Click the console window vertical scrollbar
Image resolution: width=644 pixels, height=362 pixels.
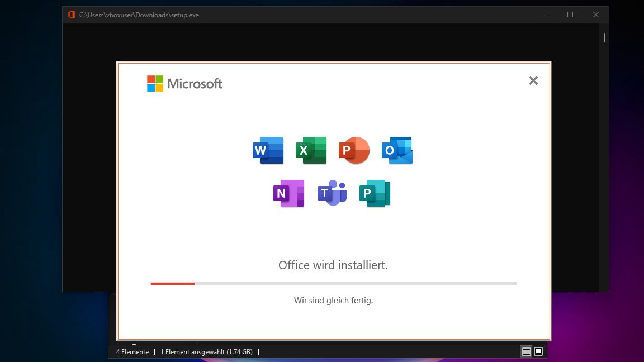coord(604,38)
